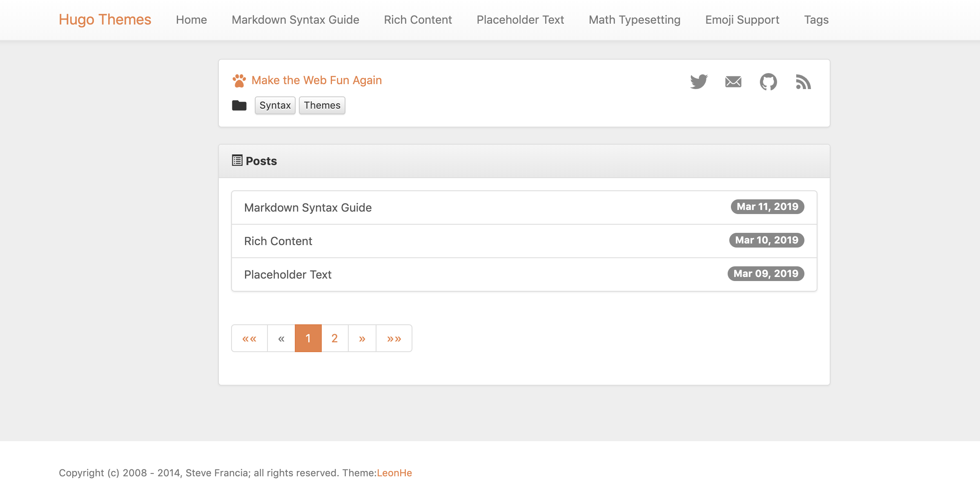Open the Home menu item
980x491 pixels.
192,19
